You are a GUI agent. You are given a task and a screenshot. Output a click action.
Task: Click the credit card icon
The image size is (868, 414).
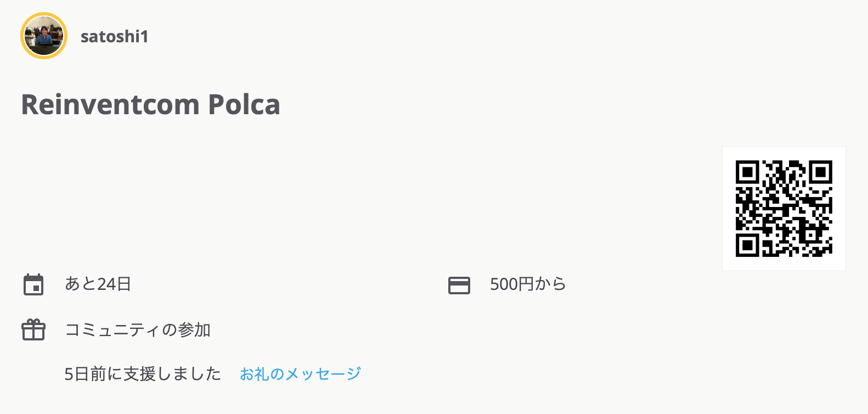point(459,285)
